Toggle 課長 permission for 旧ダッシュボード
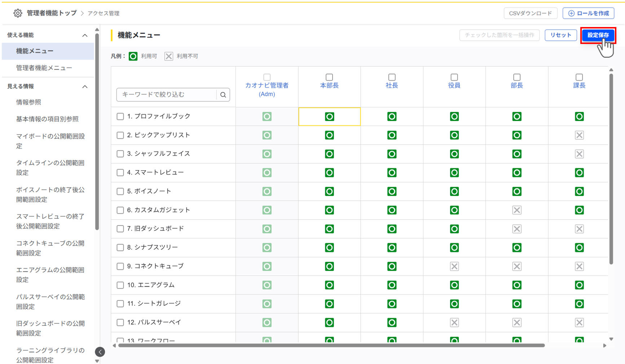 pyautogui.click(x=579, y=229)
